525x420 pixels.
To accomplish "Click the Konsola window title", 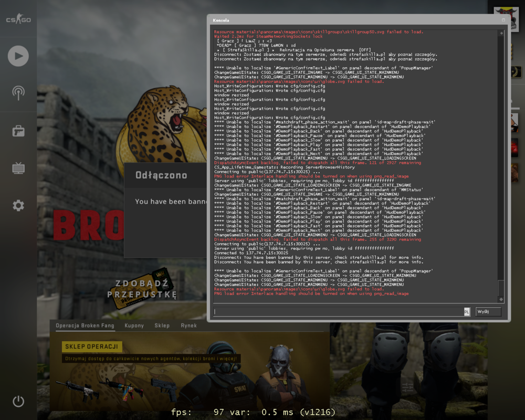I will point(221,20).
